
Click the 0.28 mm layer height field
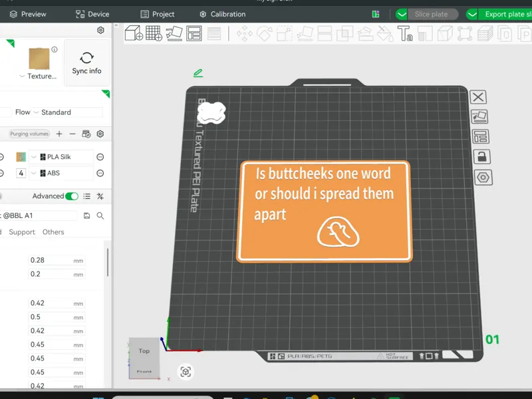click(57, 260)
